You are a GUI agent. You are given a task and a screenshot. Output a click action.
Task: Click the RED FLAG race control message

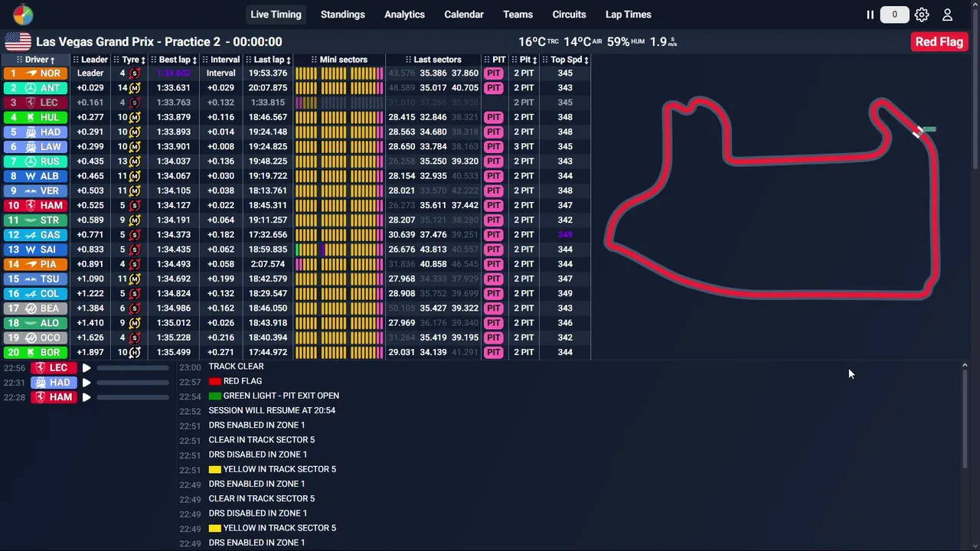[x=235, y=381]
